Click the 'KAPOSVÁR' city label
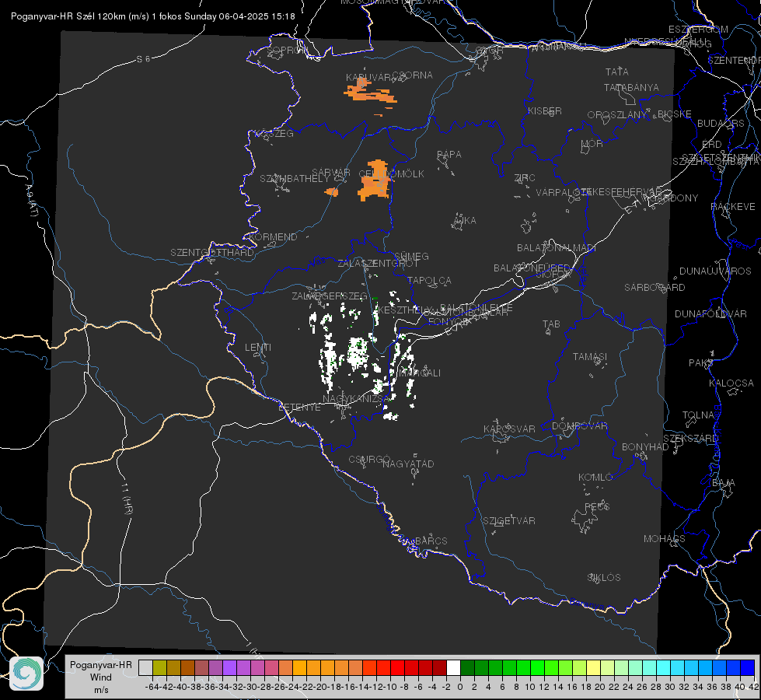Viewport: 761px width, 700px height. [x=509, y=429]
